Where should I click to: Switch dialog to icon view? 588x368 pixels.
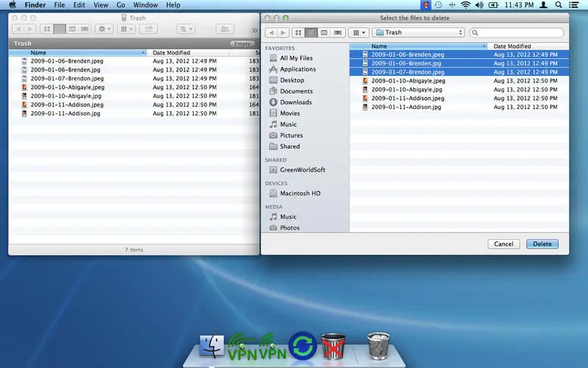click(298, 32)
